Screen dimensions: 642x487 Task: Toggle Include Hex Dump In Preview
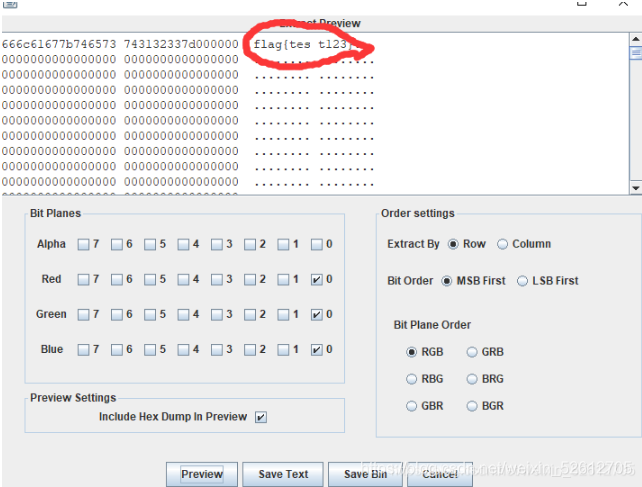tap(261, 417)
